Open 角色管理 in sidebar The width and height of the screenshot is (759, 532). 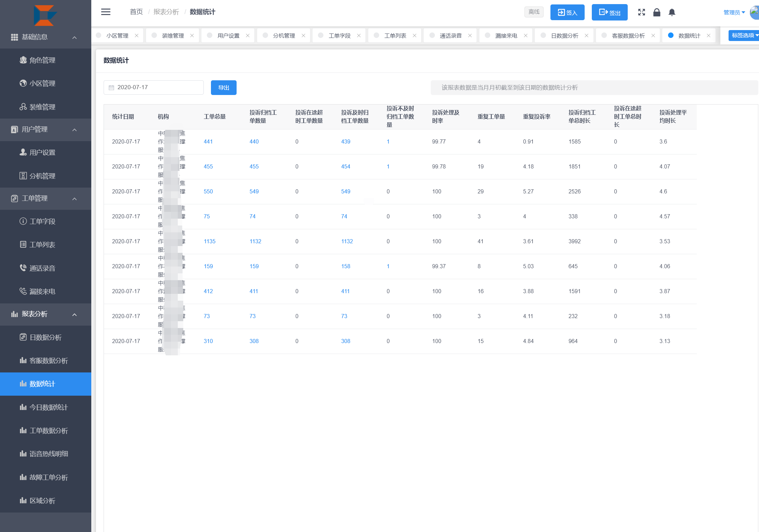tap(42, 60)
